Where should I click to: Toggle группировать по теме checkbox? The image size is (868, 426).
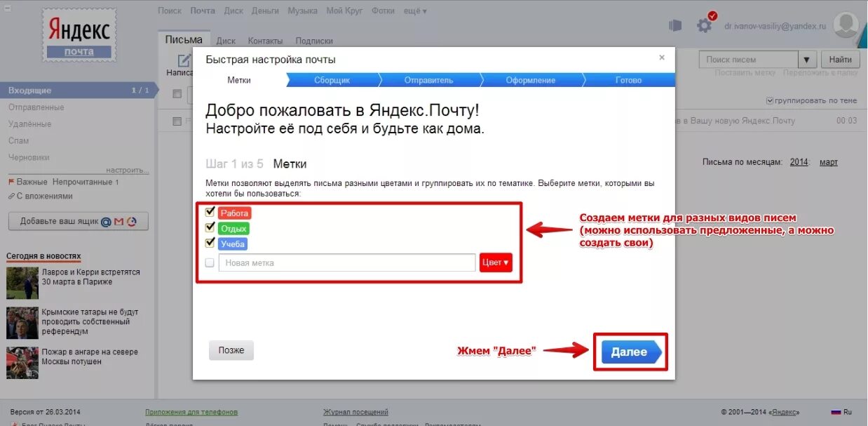[x=771, y=100]
